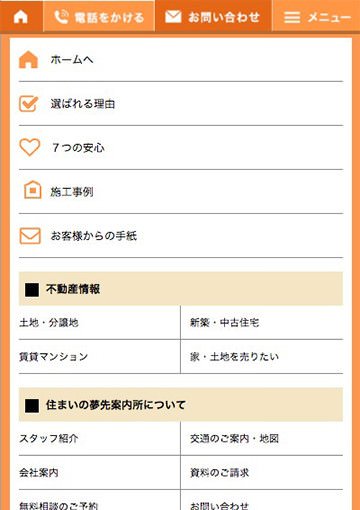Select the 7つの安心 menu item text
Viewport: 360px width, 510px height.
pos(78,147)
